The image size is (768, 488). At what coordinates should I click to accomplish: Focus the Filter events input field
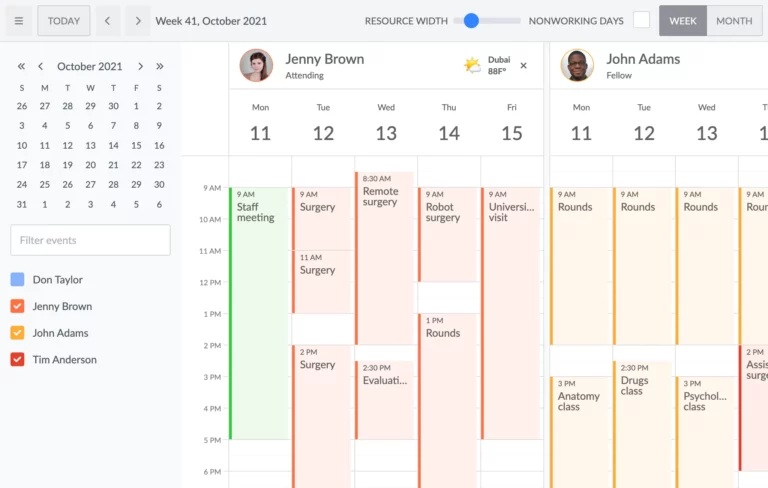click(x=90, y=240)
